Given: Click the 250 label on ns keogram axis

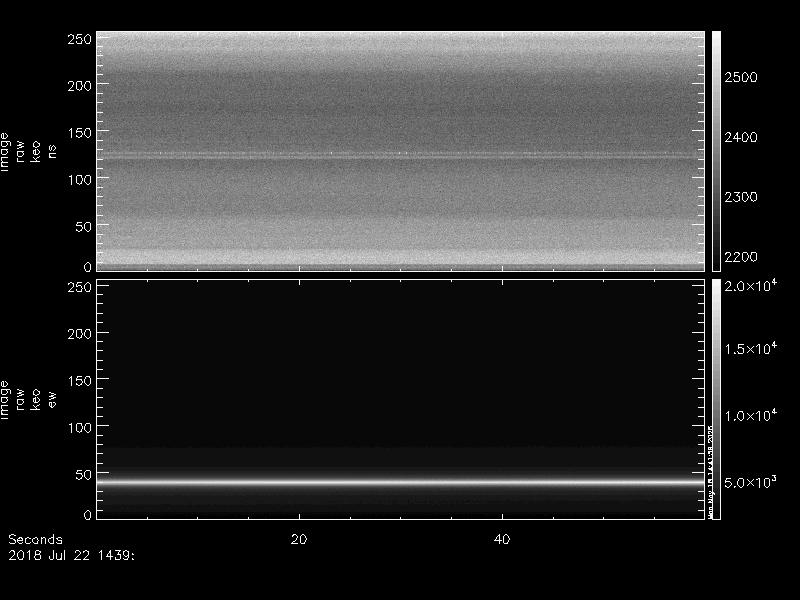Looking at the screenshot, I should click(x=80, y=39).
